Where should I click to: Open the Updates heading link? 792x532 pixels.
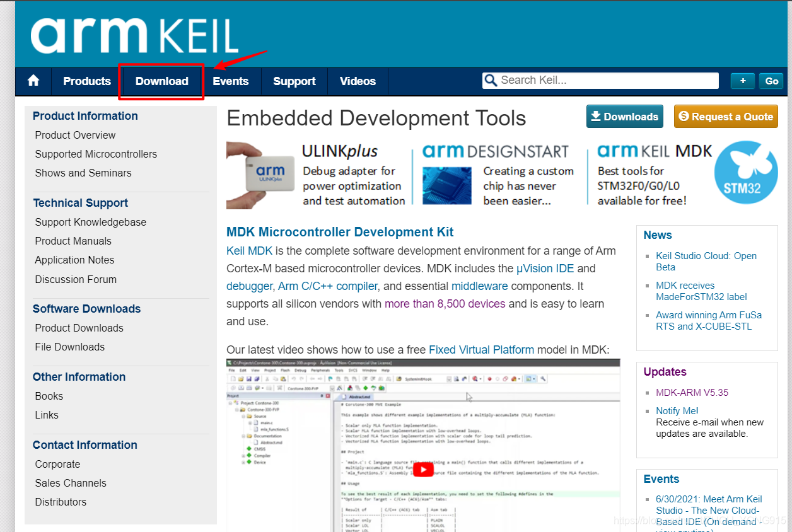(665, 372)
